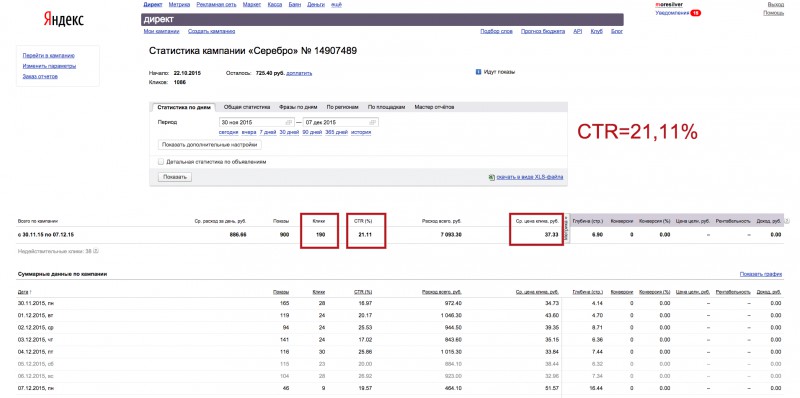This screenshot has height=398, width=800.
Task: Click "Изменить параметры" sidebar link
Action: click(49, 66)
